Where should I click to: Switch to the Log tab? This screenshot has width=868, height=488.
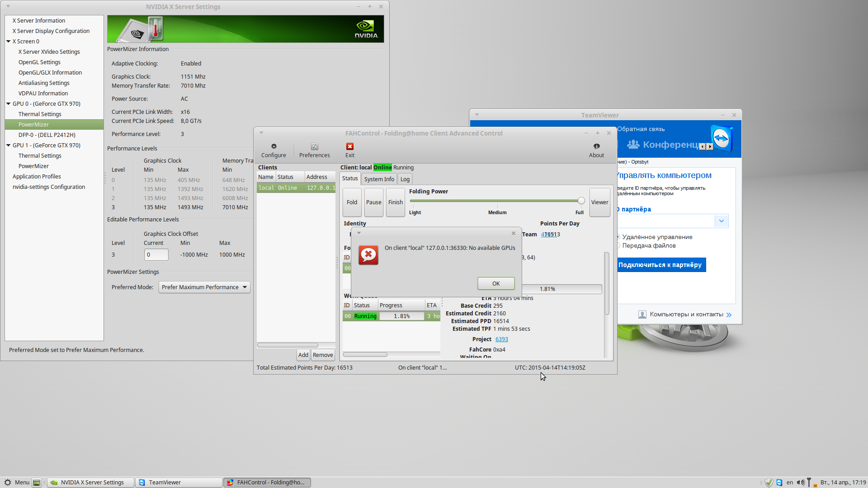pyautogui.click(x=405, y=179)
